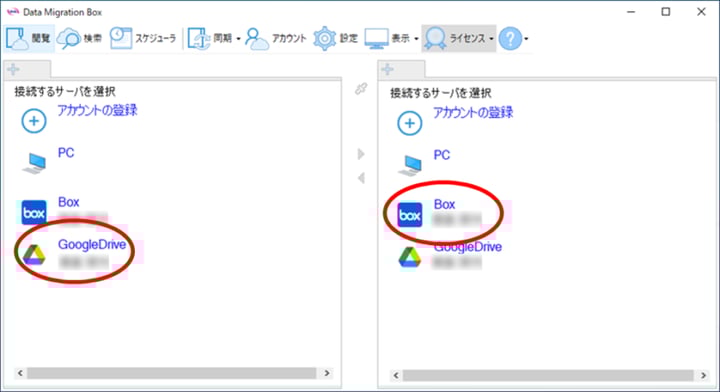Add a new tab in right pane

click(388, 69)
